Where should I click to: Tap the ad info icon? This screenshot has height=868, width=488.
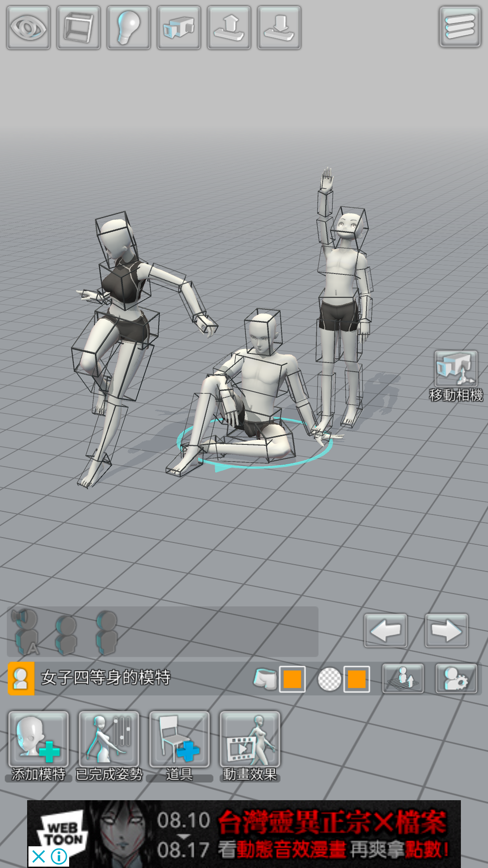tap(59, 856)
